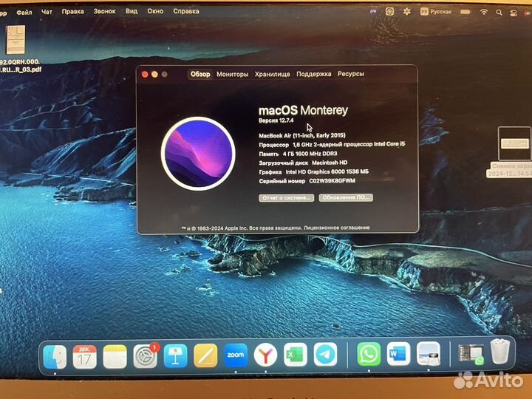Click the 4 ГБ 1600 MHz DDR3 memory text
The height and width of the screenshot is (399, 532).
point(310,154)
